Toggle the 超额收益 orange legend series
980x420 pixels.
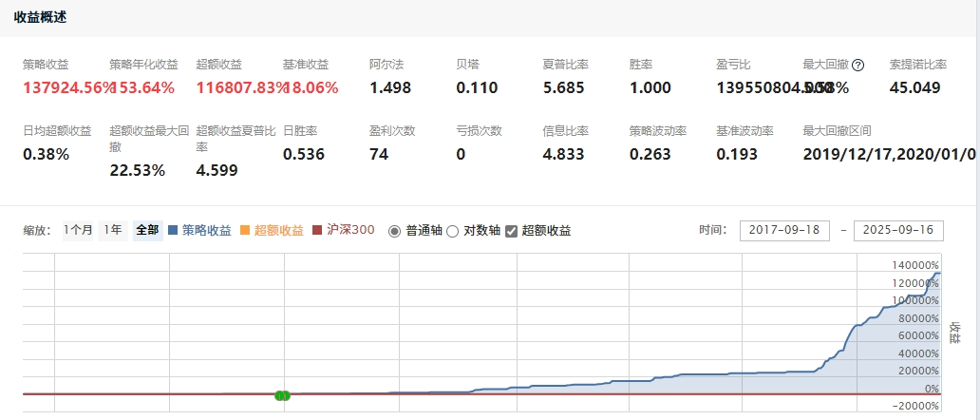tap(271, 231)
